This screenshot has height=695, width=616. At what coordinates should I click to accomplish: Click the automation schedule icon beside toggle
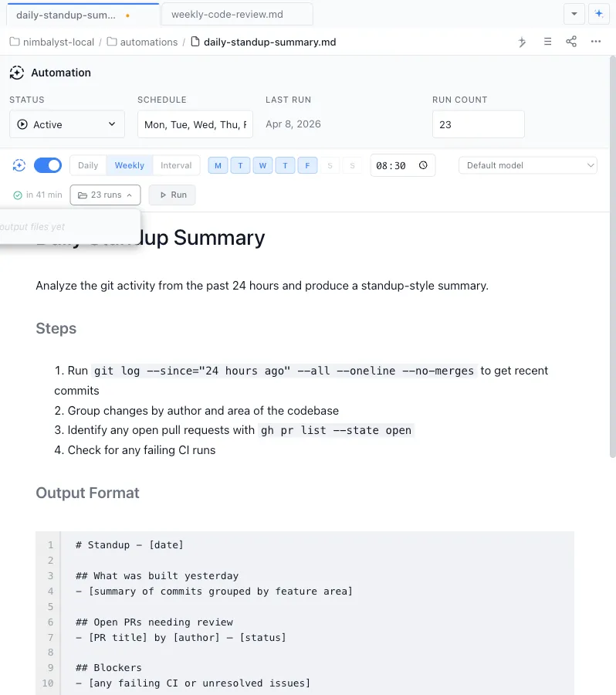coord(19,165)
